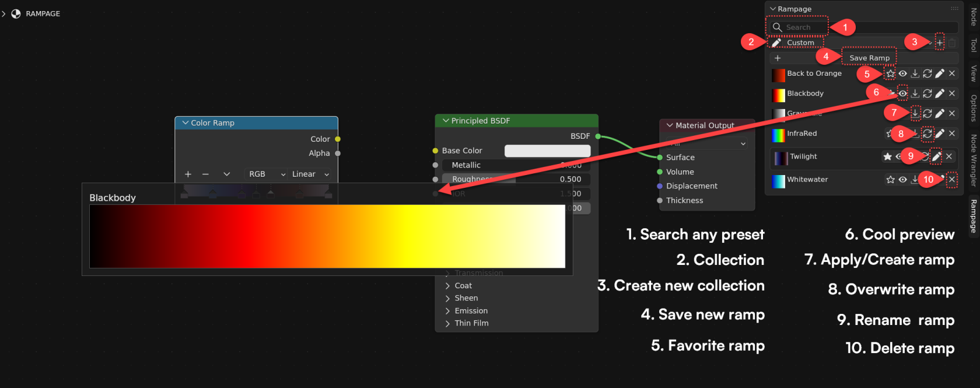Delete the Twilight ramp
The height and width of the screenshot is (388, 980).
pyautogui.click(x=949, y=156)
